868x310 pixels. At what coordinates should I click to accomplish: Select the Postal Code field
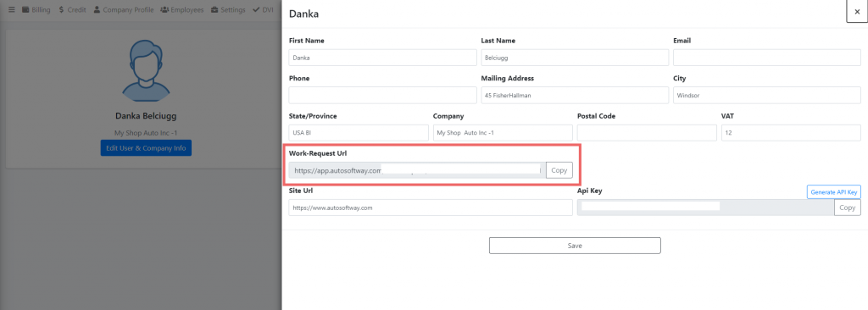pos(647,133)
